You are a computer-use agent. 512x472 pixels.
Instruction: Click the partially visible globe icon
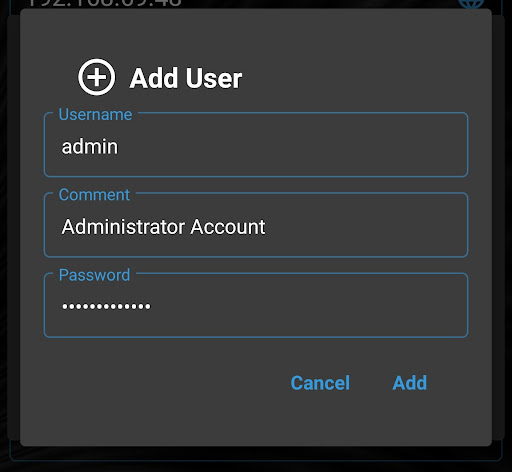coord(471,4)
